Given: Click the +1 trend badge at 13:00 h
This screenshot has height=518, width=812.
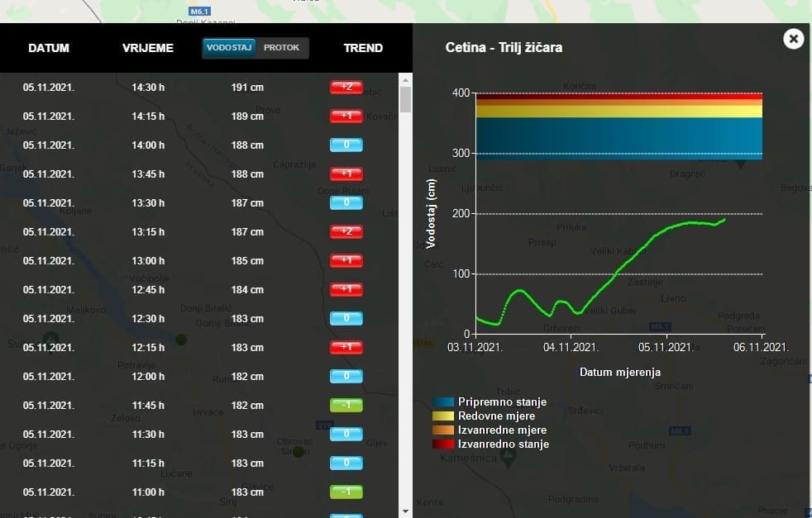Looking at the screenshot, I should coord(346,260).
